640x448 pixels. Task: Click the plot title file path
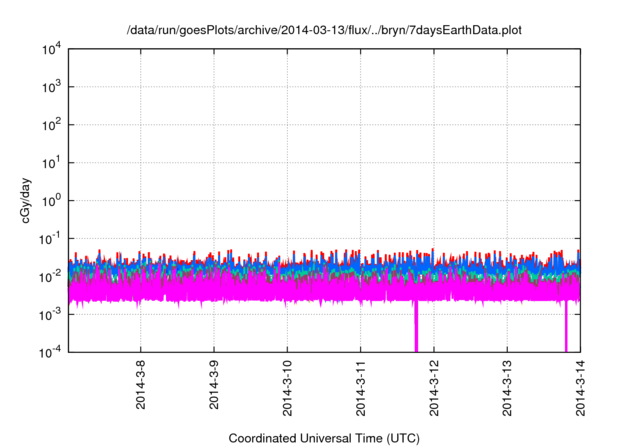(324, 31)
